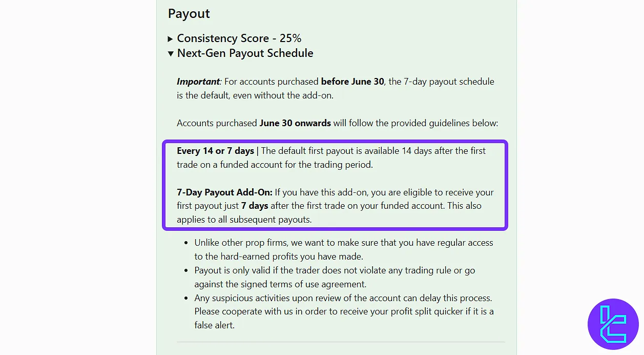Click the italic "Important" label
This screenshot has width=644, height=355.
click(x=198, y=82)
